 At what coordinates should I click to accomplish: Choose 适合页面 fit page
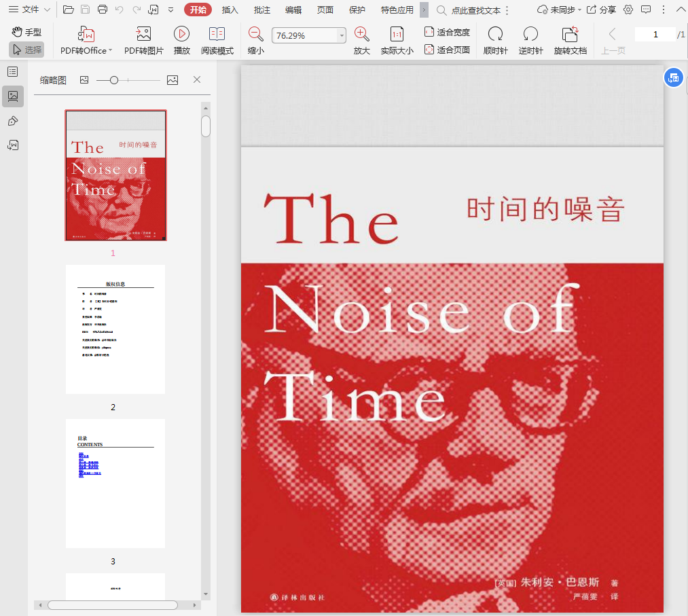(447, 50)
